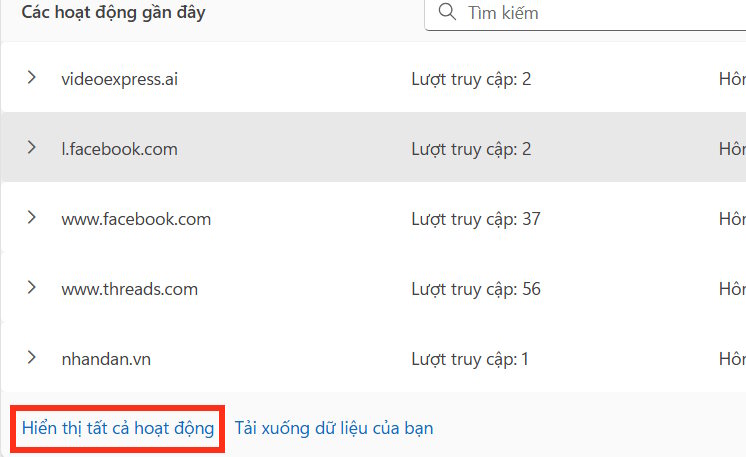
Task: Focus the Tìm kiếm search field
Action: [x=585, y=14]
